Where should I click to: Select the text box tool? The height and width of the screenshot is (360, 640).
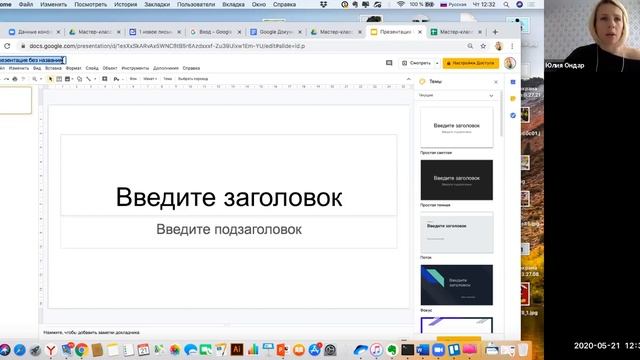59,79
